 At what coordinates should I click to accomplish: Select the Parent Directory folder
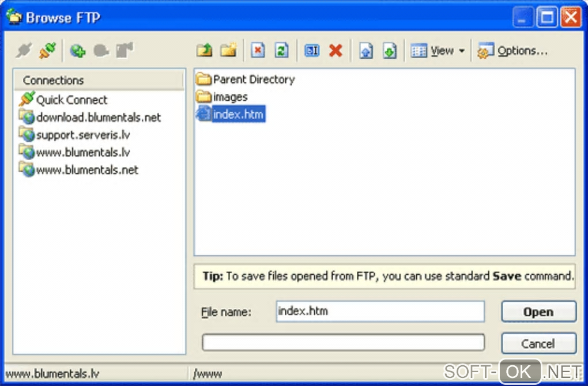coord(246,80)
